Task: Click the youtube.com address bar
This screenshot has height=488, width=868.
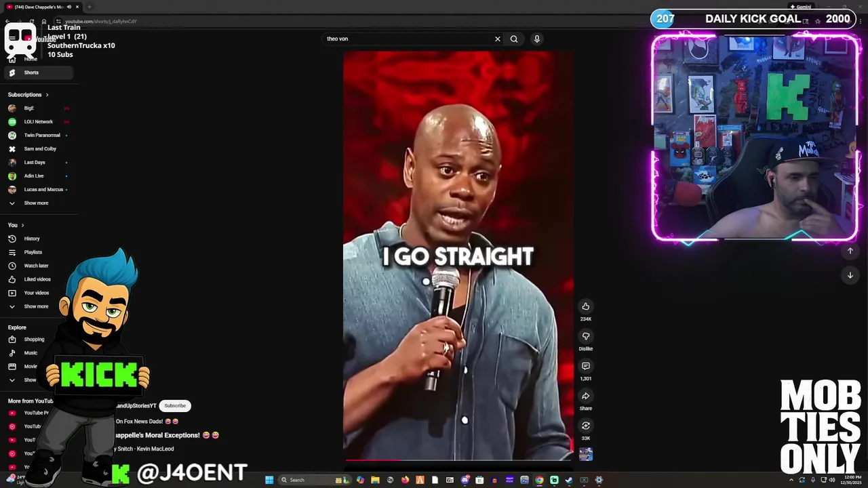Action: (x=100, y=21)
